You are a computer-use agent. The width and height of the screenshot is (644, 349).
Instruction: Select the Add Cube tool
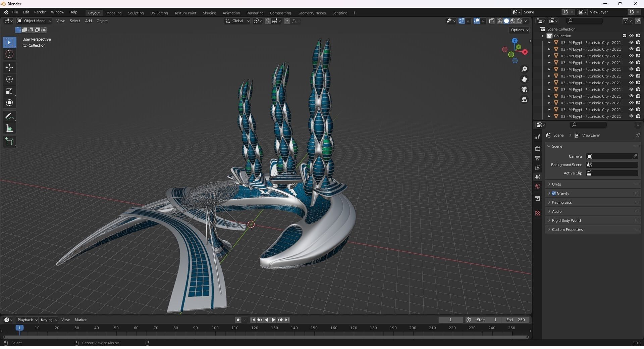click(x=9, y=142)
